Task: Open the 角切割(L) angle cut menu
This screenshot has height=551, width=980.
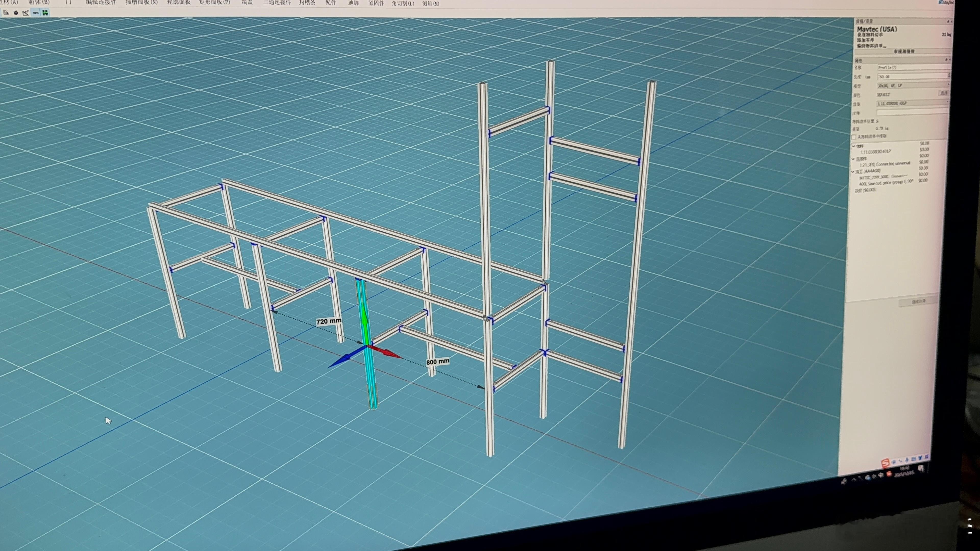Action: (402, 3)
